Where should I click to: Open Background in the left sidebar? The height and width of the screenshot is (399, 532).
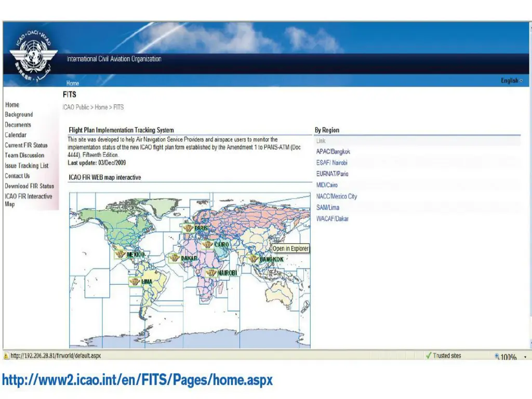click(x=19, y=115)
